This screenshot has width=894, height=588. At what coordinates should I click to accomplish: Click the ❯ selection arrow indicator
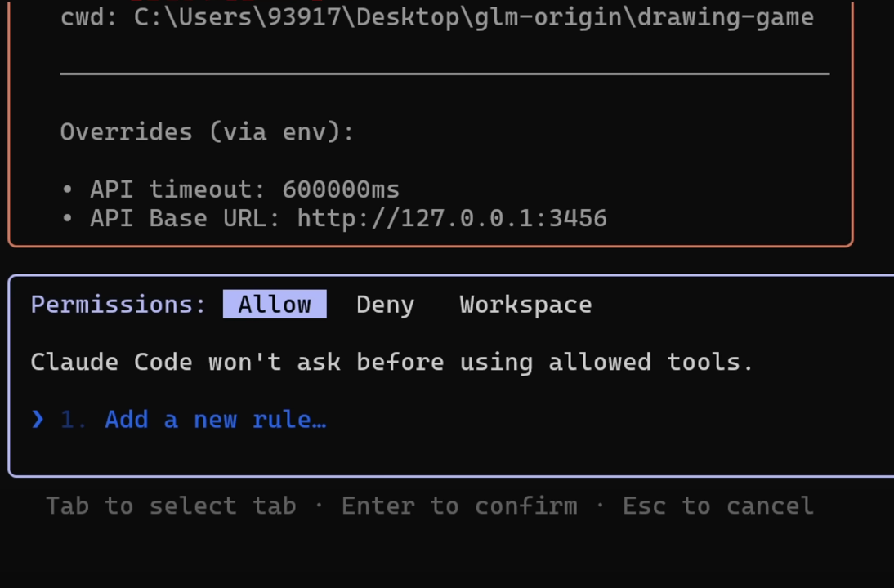pos(38,420)
